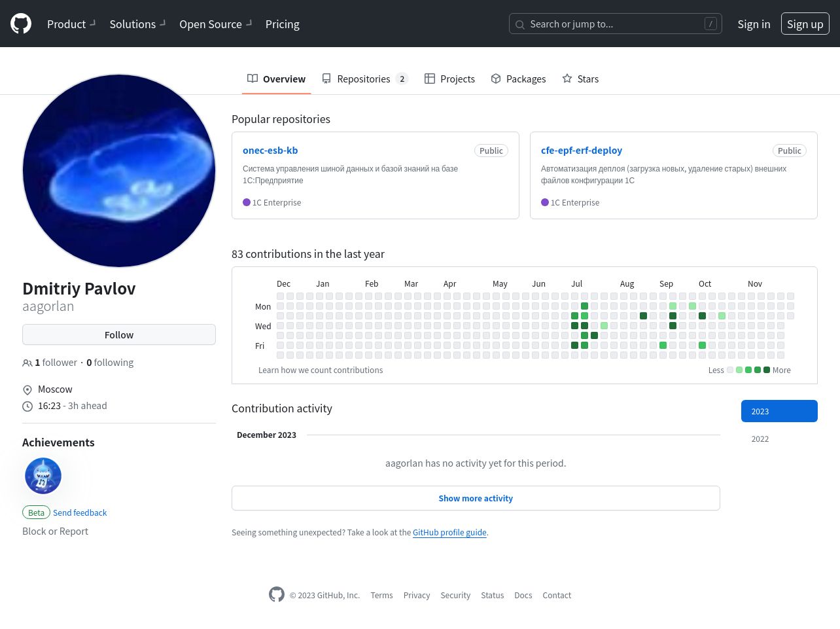The image size is (840, 629).
Task: Open the Status footer link
Action: [x=493, y=596]
